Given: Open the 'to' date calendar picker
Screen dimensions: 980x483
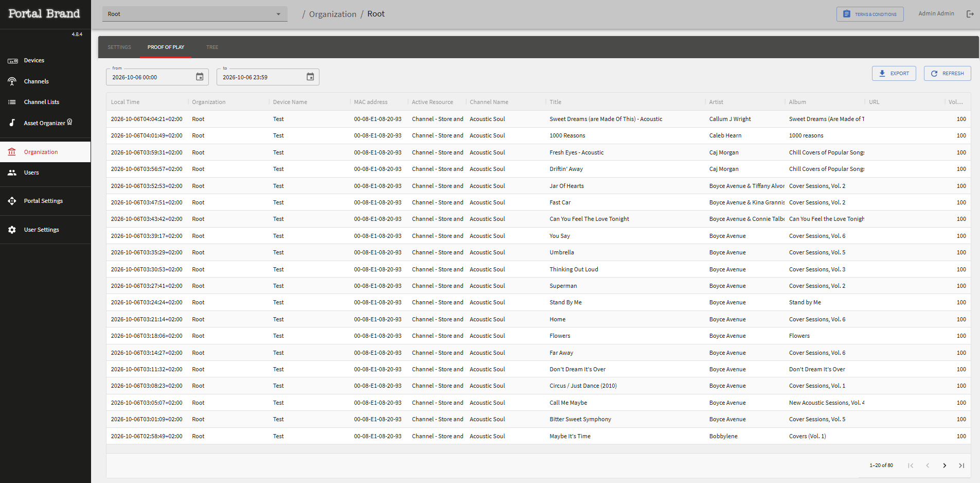Looking at the screenshot, I should (x=310, y=77).
